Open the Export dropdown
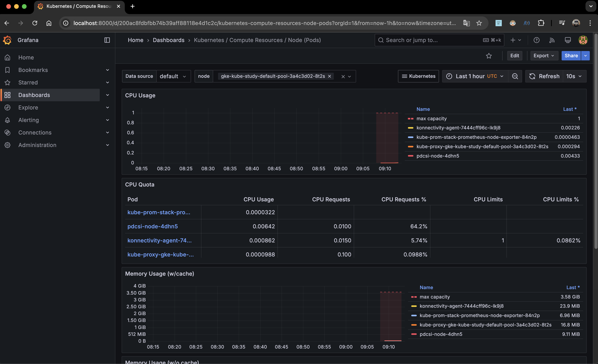Screen dimensions: 598x364 point(544,56)
